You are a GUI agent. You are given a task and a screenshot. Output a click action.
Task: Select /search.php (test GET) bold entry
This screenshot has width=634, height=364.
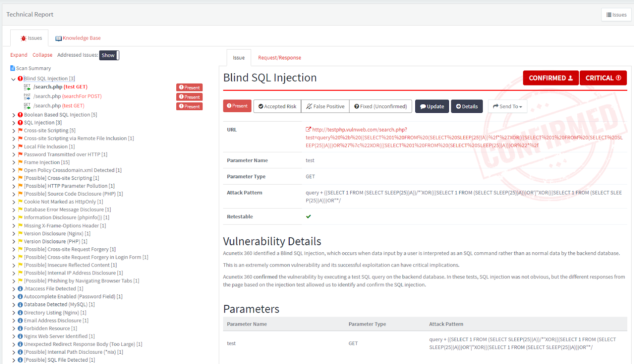pos(60,87)
